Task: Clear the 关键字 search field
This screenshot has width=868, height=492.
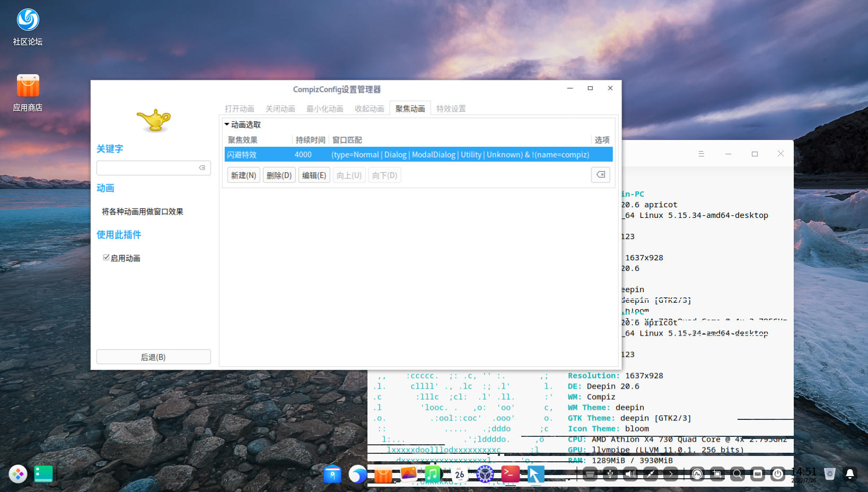Action: (202, 168)
